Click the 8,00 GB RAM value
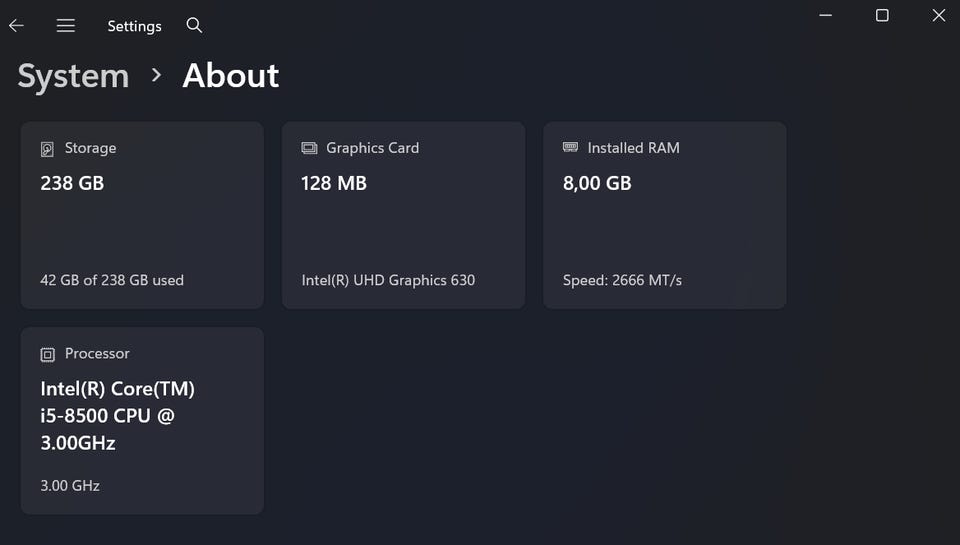This screenshot has width=960, height=545. click(597, 183)
